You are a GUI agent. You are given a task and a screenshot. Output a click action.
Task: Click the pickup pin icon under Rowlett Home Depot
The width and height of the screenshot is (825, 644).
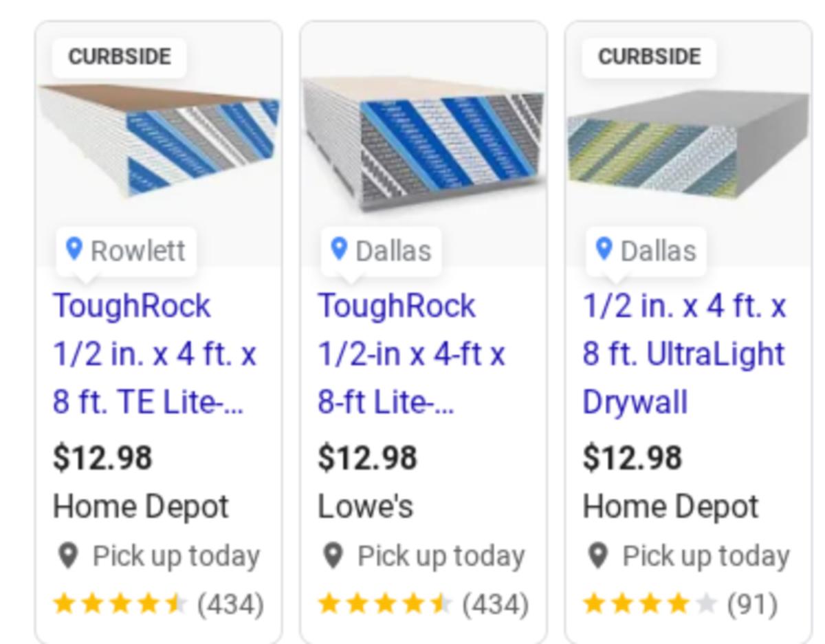[68, 556]
